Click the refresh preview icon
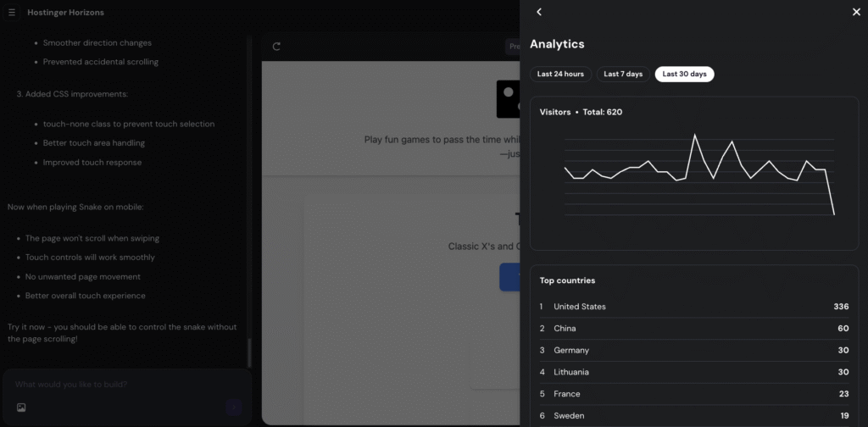 [276, 47]
